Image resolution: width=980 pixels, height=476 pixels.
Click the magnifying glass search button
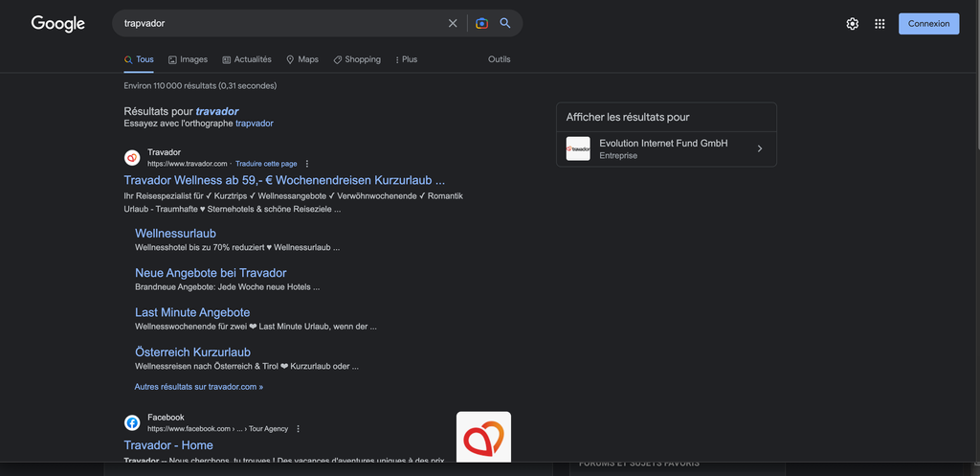tap(505, 23)
